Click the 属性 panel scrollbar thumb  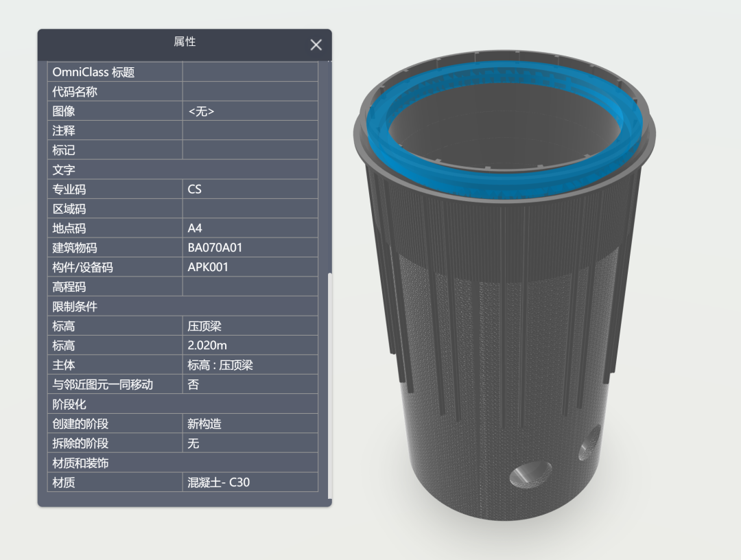[330, 386]
